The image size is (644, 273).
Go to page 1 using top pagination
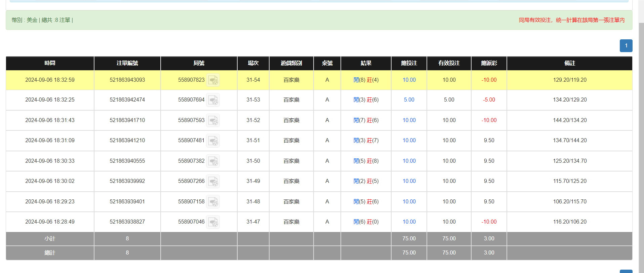[x=626, y=46]
